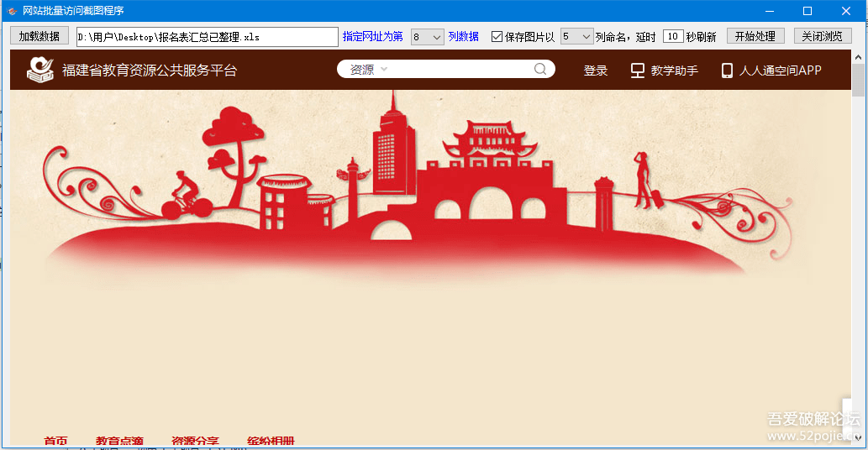This screenshot has width=868, height=450.
Task: Click the 开始处理 button
Action: pyautogui.click(x=755, y=36)
